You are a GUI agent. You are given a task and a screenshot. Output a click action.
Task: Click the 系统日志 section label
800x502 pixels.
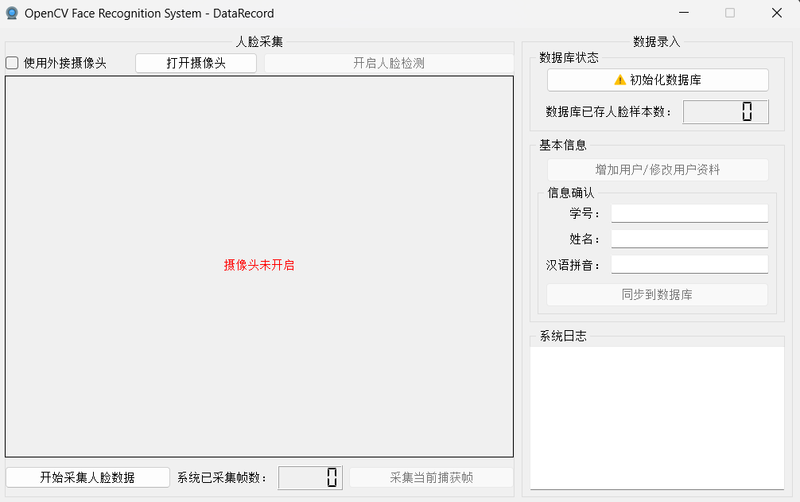(563, 336)
